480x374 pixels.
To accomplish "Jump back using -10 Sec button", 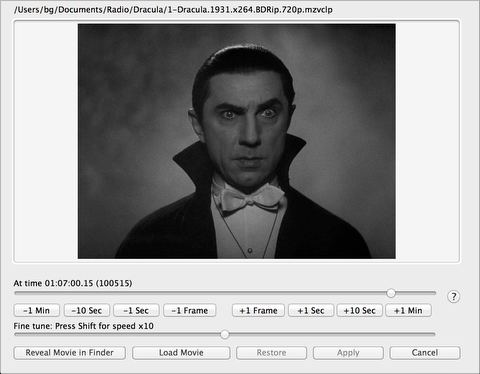I will [x=87, y=311].
